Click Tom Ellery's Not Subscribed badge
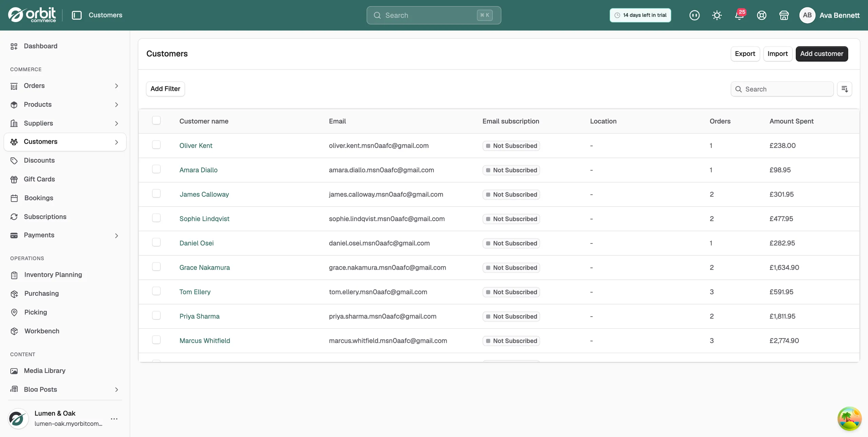Viewport: 868px width, 437px height. (511, 292)
